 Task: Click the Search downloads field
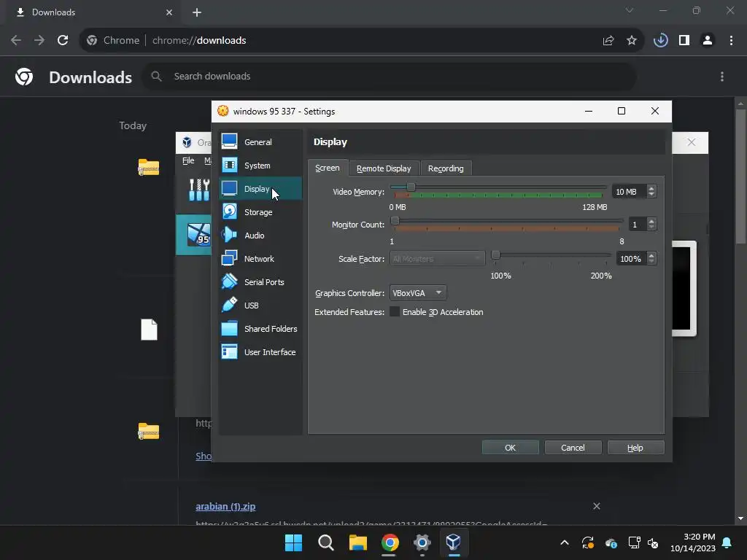[390, 76]
